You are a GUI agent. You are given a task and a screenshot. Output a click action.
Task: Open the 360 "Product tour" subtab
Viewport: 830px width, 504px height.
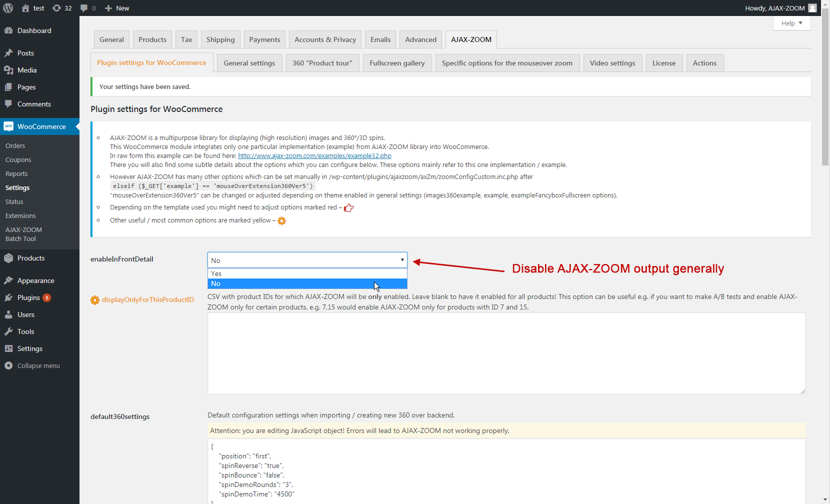pyautogui.click(x=322, y=63)
